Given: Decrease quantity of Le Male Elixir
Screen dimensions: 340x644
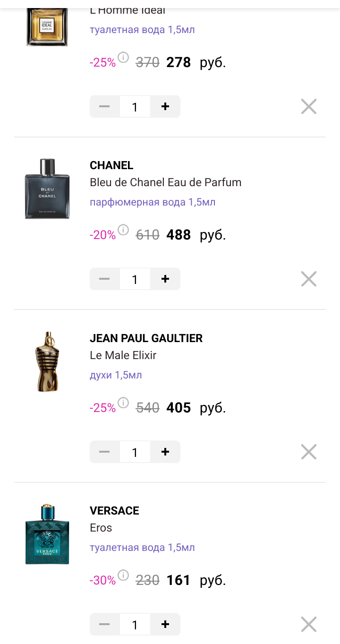Looking at the screenshot, I should click(104, 452).
